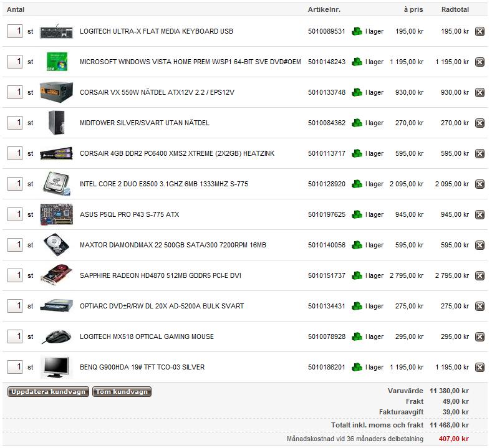This screenshot has height=448, width=492.
Task: Delete Intel Core 2 Duo E8500 row
Action: click(x=480, y=184)
